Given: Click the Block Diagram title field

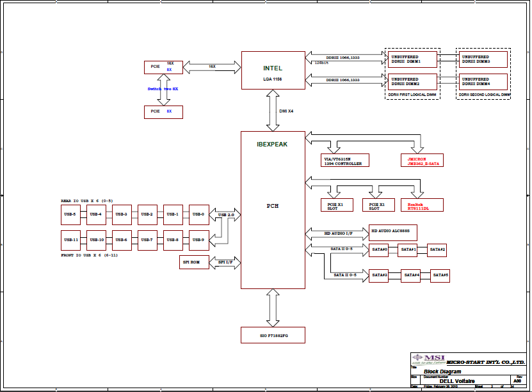Looking at the screenshot, I should click(x=442, y=371).
